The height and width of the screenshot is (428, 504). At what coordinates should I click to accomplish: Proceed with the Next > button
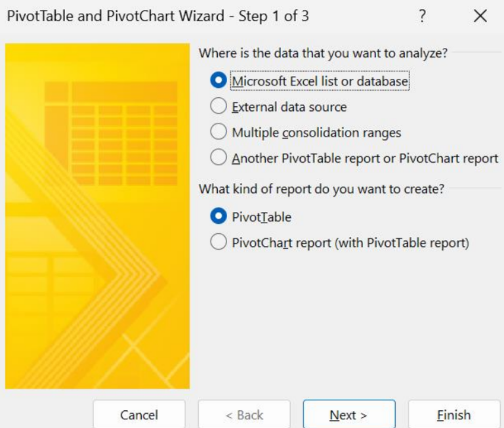[349, 414]
